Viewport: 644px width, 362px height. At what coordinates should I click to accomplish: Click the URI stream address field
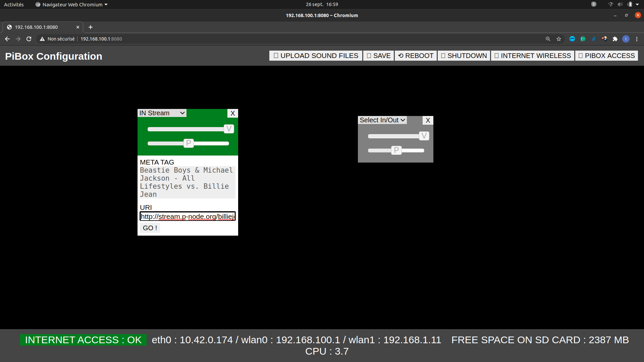point(187,217)
